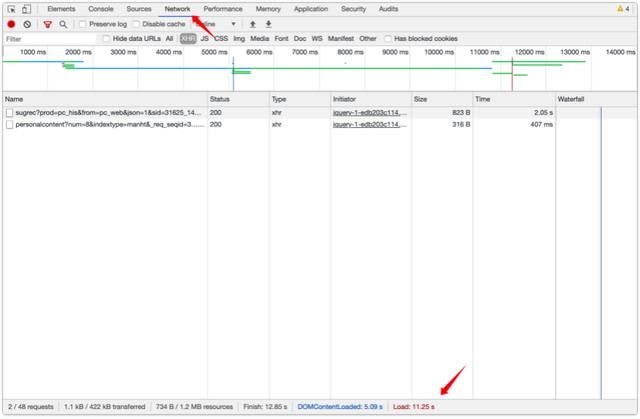Select the personalcontent request row checkbox

9,125
